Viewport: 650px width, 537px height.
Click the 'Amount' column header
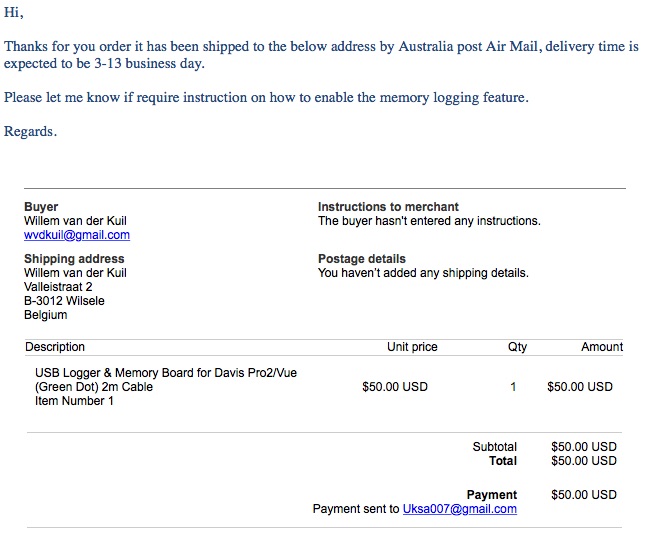point(602,347)
